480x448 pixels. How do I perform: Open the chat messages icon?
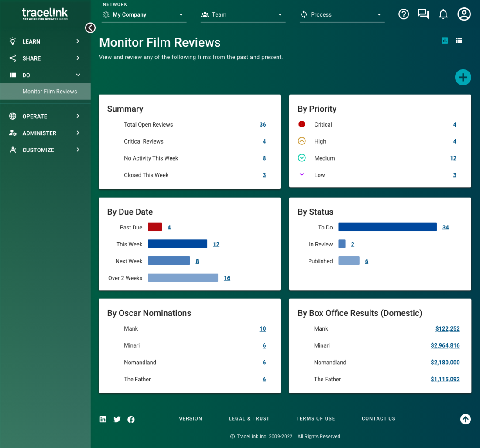[423, 14]
